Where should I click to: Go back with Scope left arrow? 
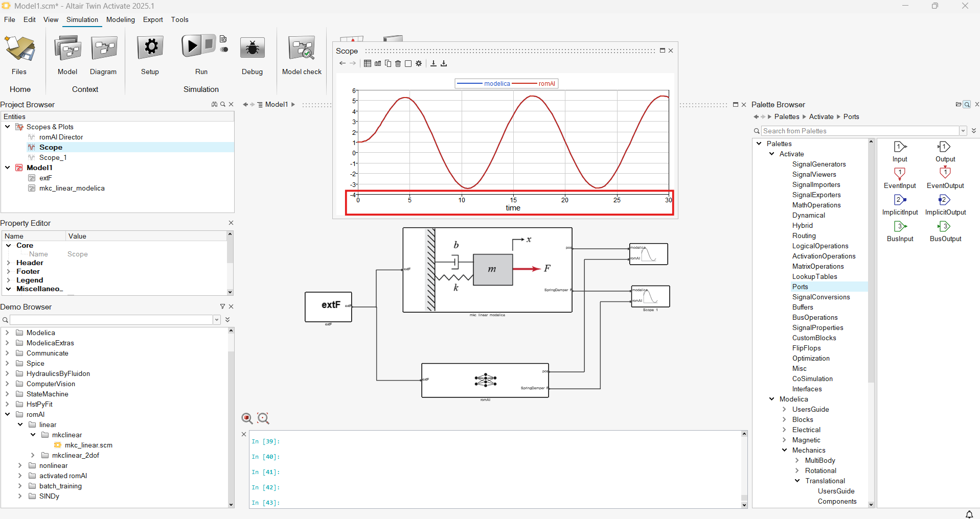tap(343, 63)
